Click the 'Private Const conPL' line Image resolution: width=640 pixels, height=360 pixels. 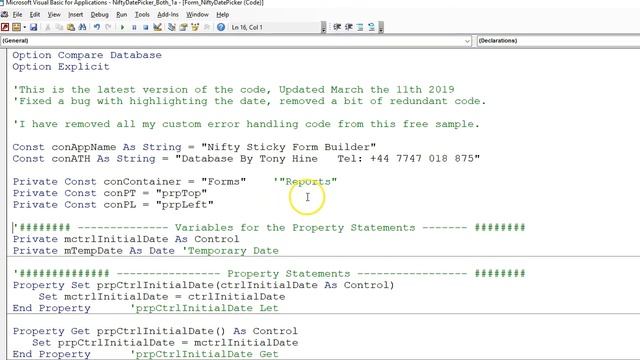tap(113, 204)
